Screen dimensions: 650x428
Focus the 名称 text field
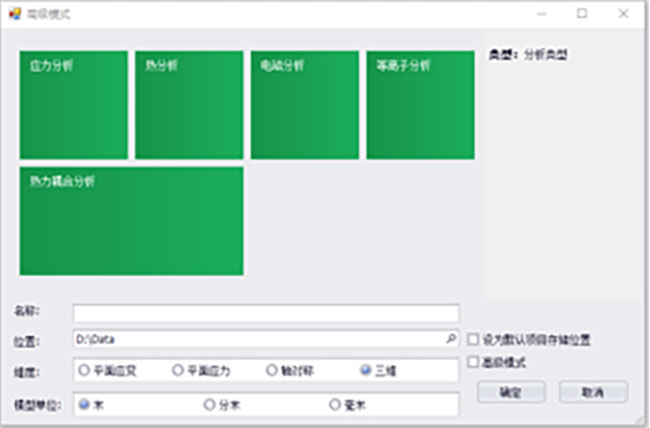(x=265, y=313)
